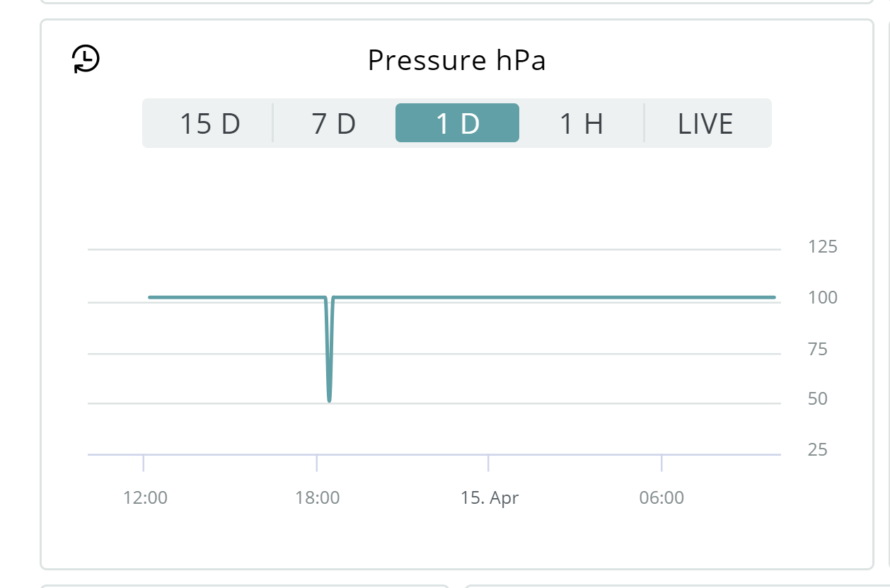Screen dimensions: 890x588
Task: Click the 18:00 x-axis label
Action: click(317, 497)
